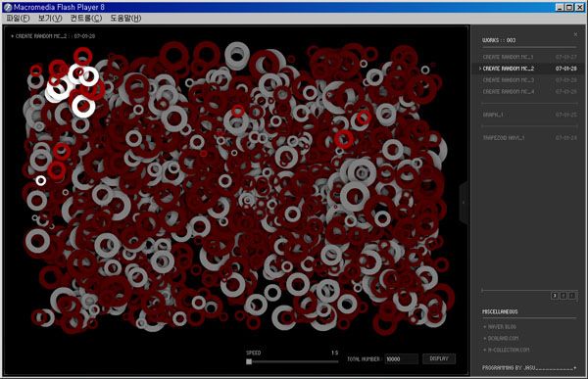Select CREATE RANDOM MC_3 from works list
Image resolution: width=588 pixels, height=379 pixels.
click(x=529, y=80)
